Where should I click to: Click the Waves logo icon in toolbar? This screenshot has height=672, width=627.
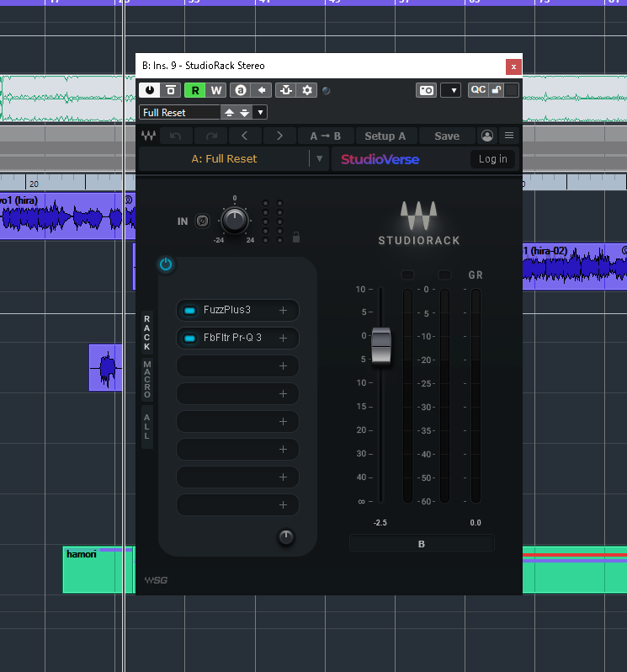click(149, 136)
